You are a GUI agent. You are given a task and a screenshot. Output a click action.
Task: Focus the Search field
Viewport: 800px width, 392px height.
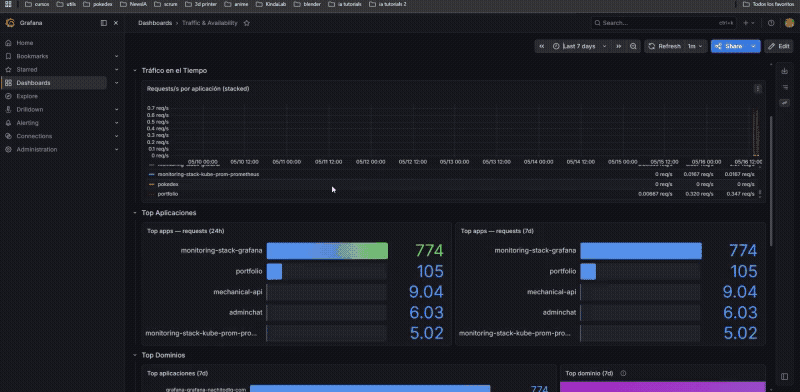[663, 23]
